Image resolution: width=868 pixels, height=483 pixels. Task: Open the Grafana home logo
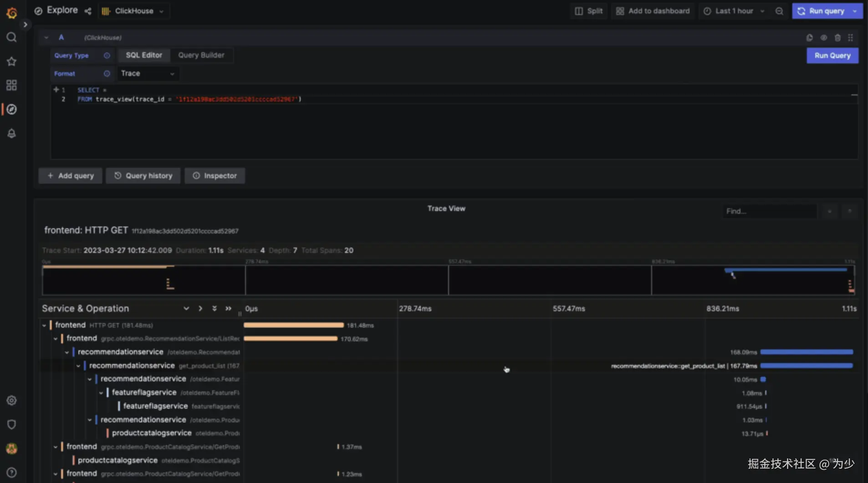[x=12, y=12]
